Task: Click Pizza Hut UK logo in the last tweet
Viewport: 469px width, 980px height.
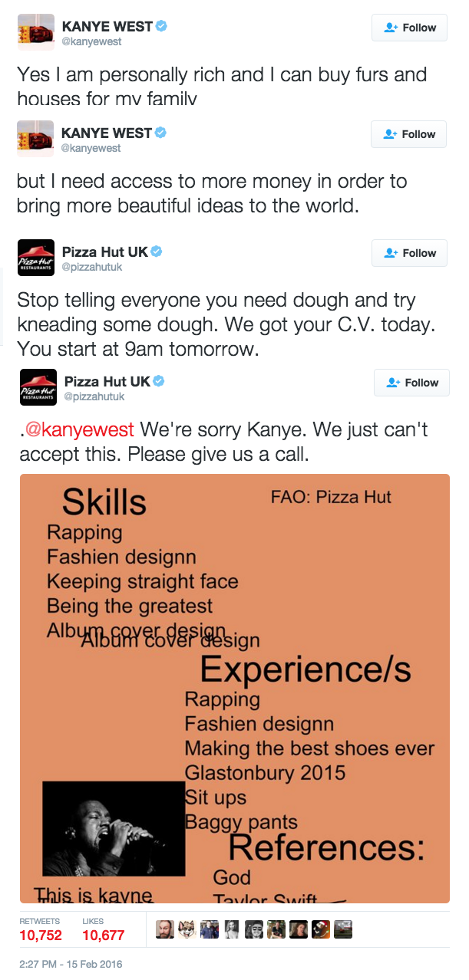Action: (x=38, y=387)
